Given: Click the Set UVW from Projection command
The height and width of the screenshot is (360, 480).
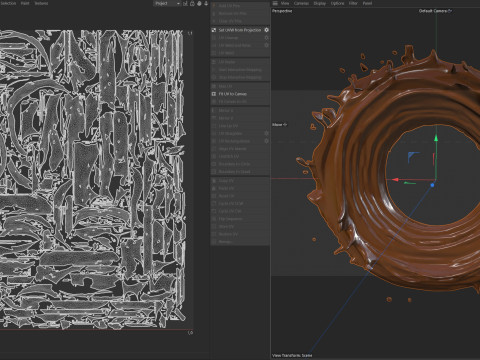Looking at the screenshot, I should (240, 30).
